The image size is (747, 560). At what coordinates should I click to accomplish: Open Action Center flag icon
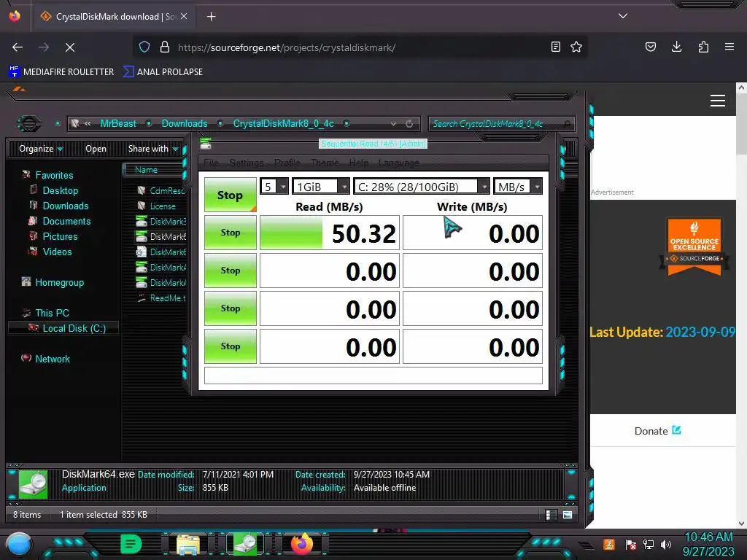coord(630,544)
